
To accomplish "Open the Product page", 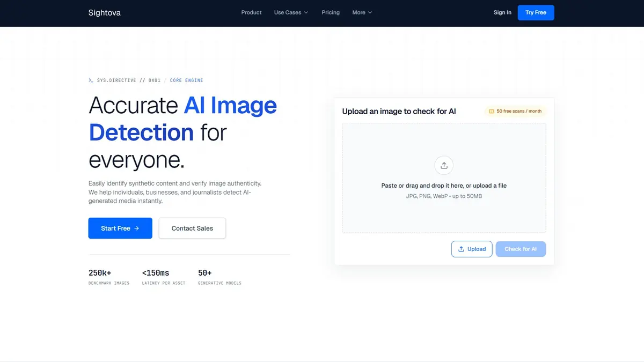I will point(251,12).
